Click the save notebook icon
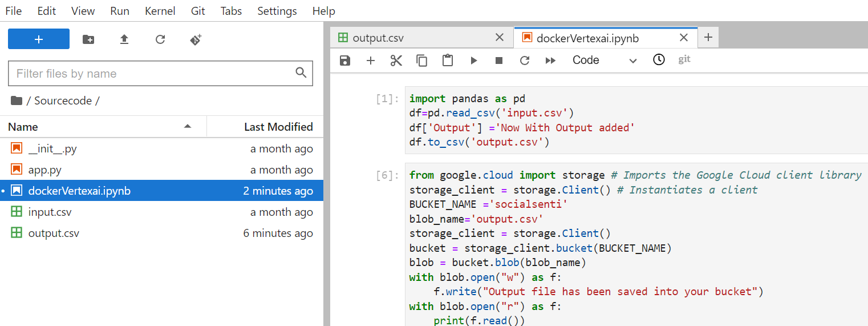 tap(344, 61)
